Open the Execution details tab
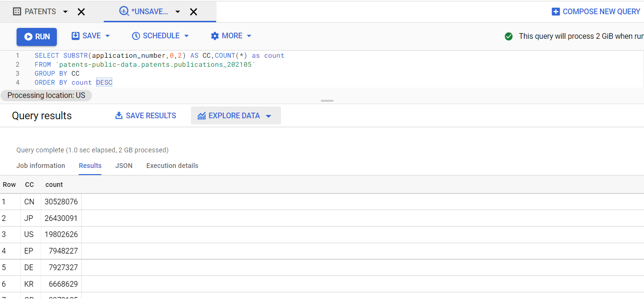 tap(172, 166)
